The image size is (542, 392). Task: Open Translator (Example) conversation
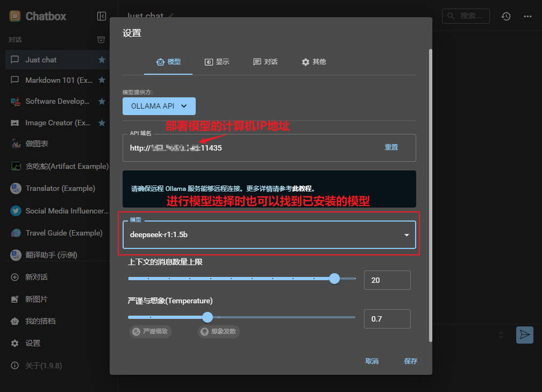pos(58,188)
